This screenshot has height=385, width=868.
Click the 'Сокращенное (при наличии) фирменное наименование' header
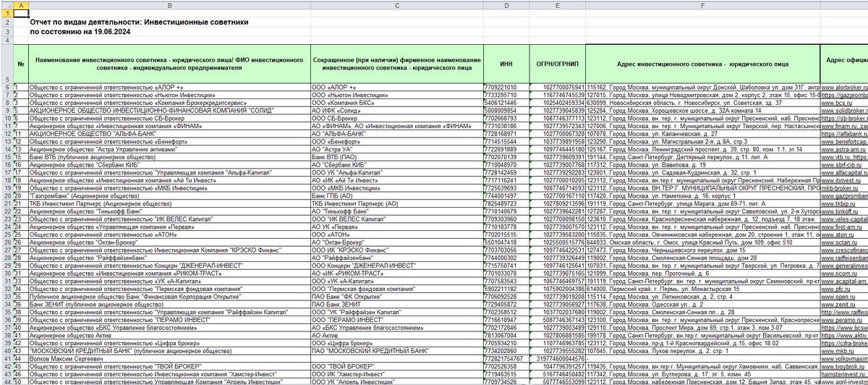click(396, 64)
